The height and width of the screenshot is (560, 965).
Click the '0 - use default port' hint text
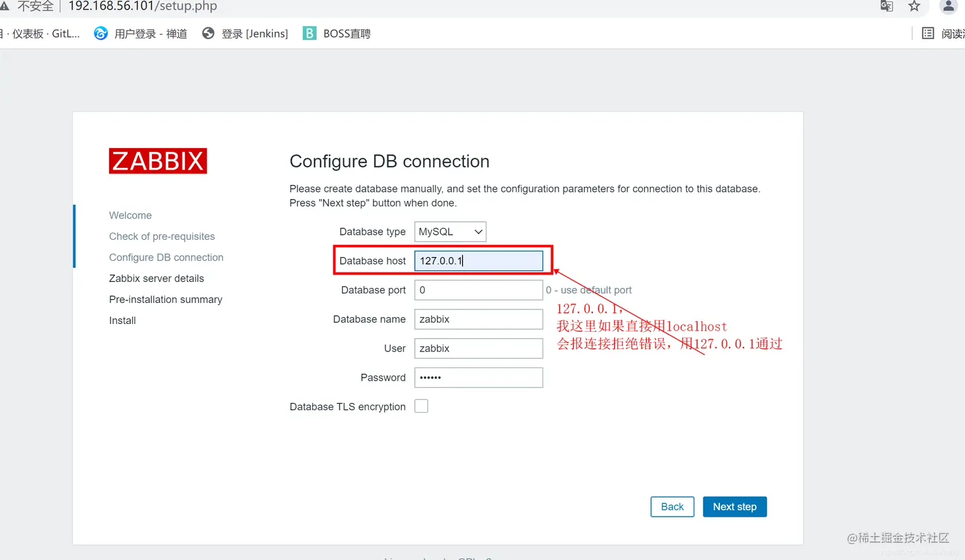[x=588, y=290]
